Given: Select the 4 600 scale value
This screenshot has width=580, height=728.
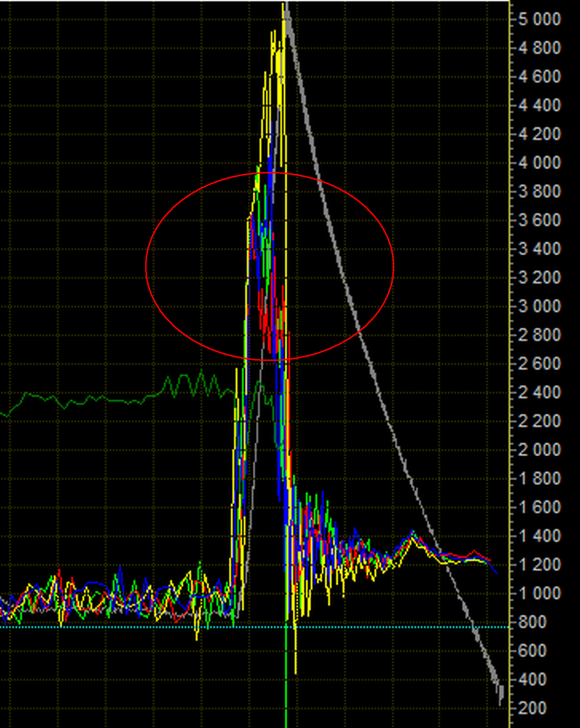Looking at the screenshot, I should pyautogui.click(x=541, y=77).
